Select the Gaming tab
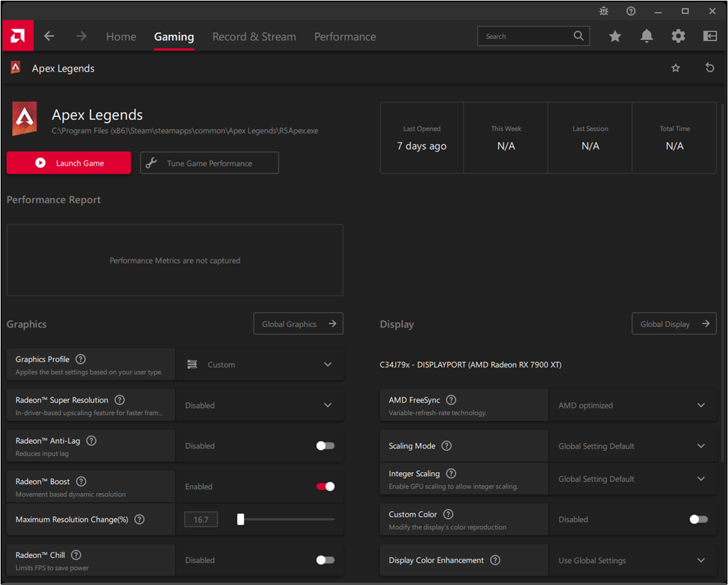Image resolution: width=728 pixels, height=585 pixels. click(x=174, y=37)
